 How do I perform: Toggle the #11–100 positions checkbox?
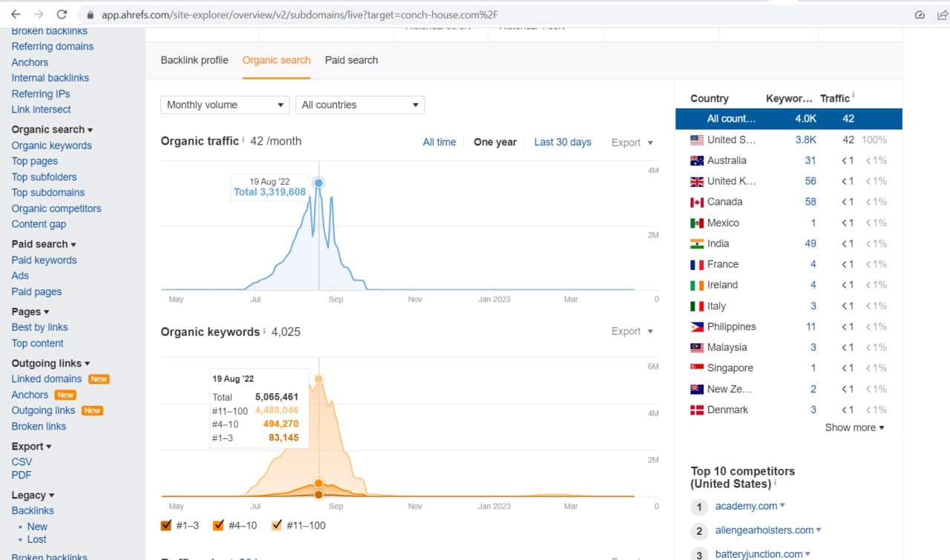tap(277, 525)
